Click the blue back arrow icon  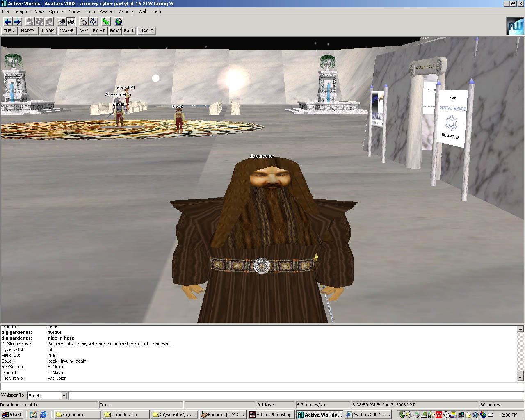coord(7,22)
